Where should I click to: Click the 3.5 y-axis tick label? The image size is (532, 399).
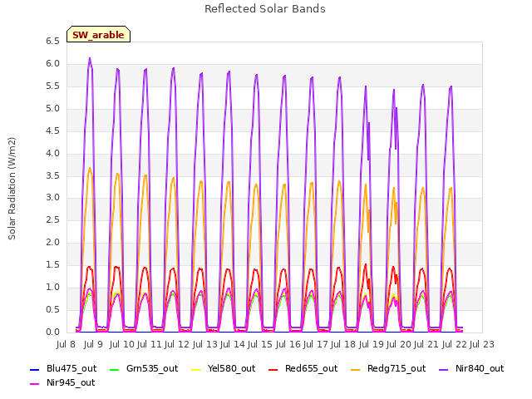52,175
